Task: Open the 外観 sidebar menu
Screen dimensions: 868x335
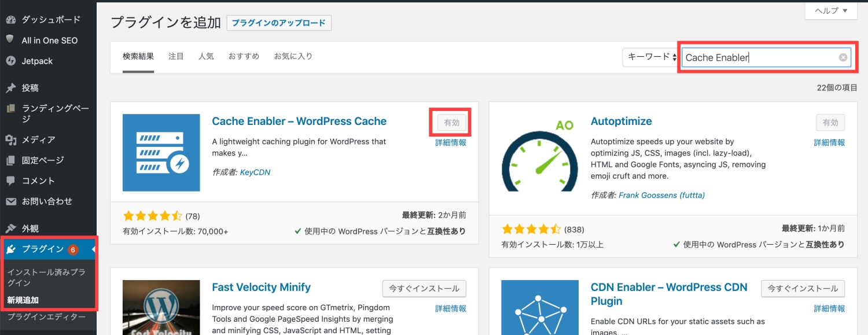Action: 30,229
